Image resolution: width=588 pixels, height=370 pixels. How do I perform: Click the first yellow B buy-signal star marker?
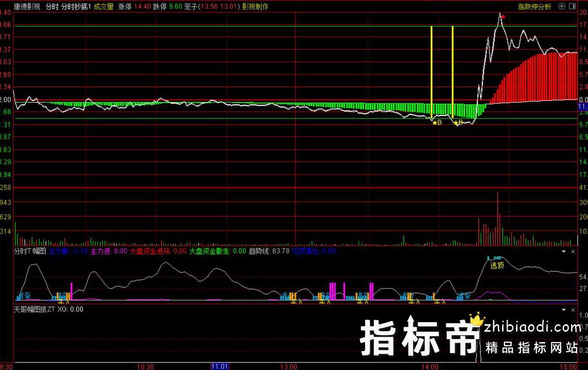click(437, 122)
